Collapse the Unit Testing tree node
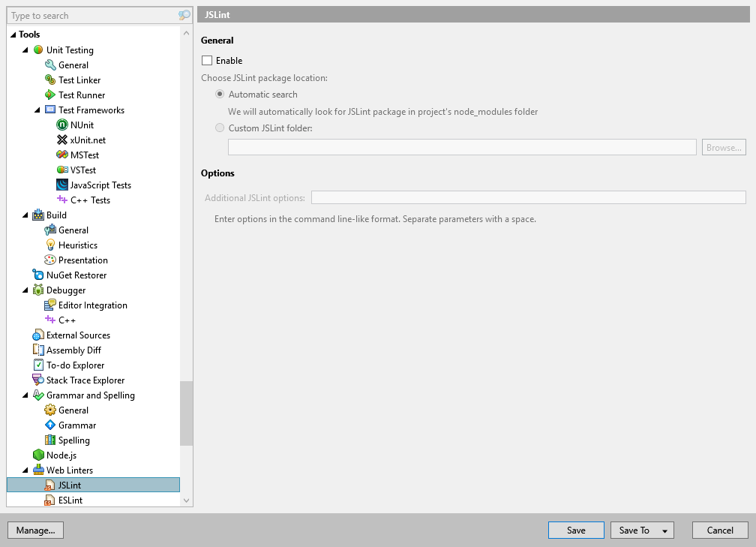 point(24,50)
